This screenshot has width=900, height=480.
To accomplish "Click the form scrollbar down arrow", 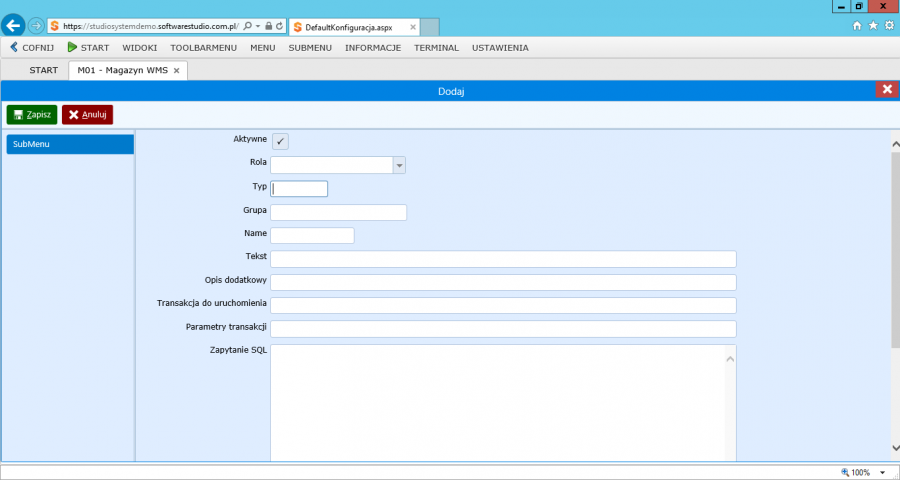I will [895, 447].
